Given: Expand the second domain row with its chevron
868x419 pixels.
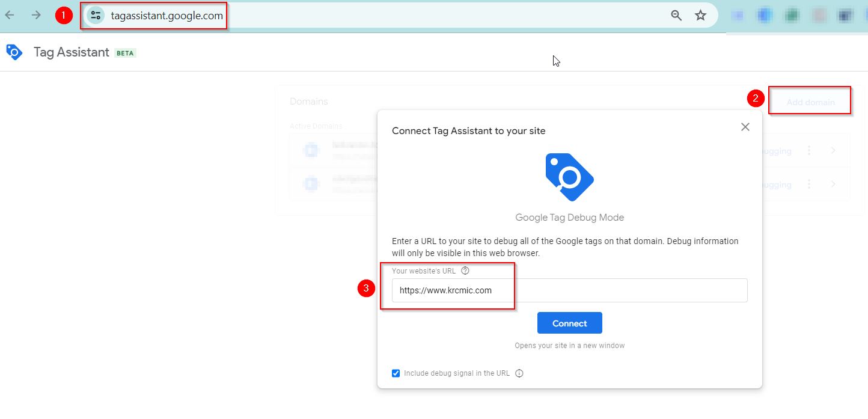Looking at the screenshot, I should coord(833,184).
